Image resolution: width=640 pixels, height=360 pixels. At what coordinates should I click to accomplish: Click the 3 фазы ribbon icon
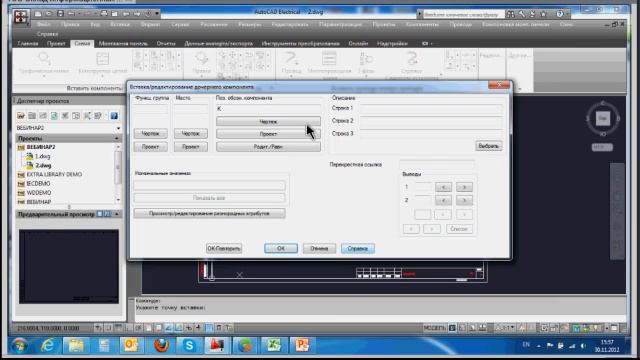point(366,59)
